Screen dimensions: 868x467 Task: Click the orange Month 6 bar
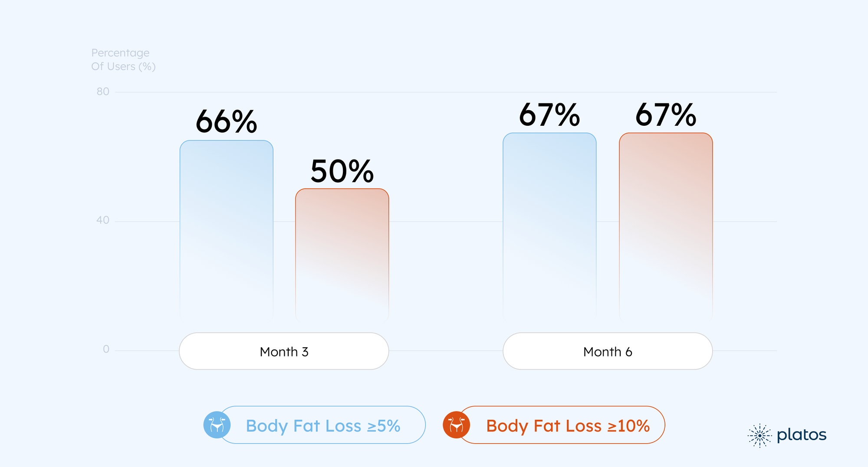666,225
